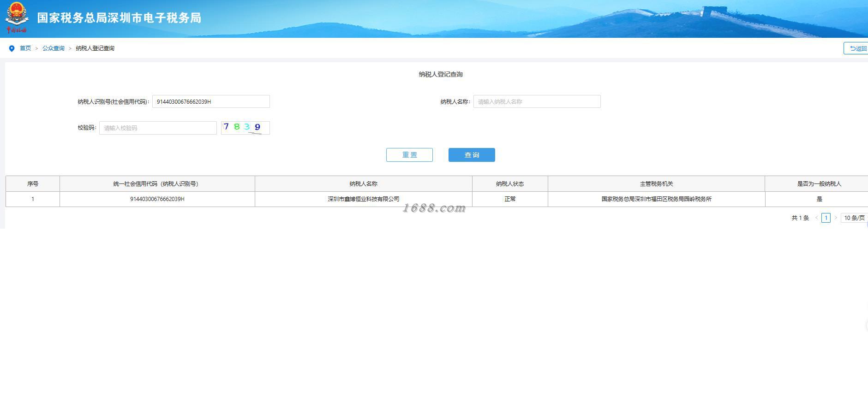Click the status cell 正常
This screenshot has width=868, height=414.
pyautogui.click(x=510, y=199)
